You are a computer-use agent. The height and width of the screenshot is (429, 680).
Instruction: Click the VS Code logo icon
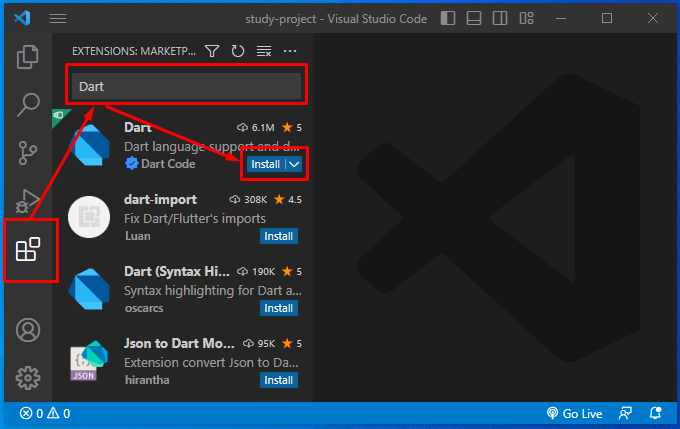click(x=22, y=18)
